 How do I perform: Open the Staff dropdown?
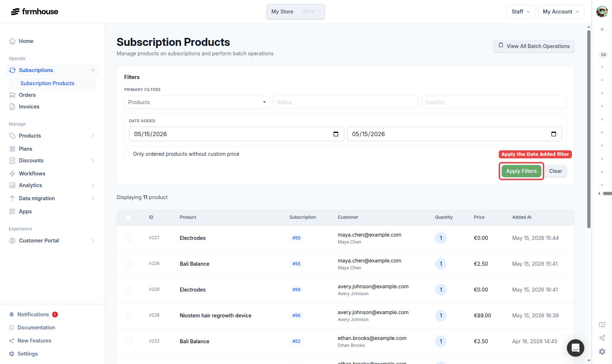(521, 12)
